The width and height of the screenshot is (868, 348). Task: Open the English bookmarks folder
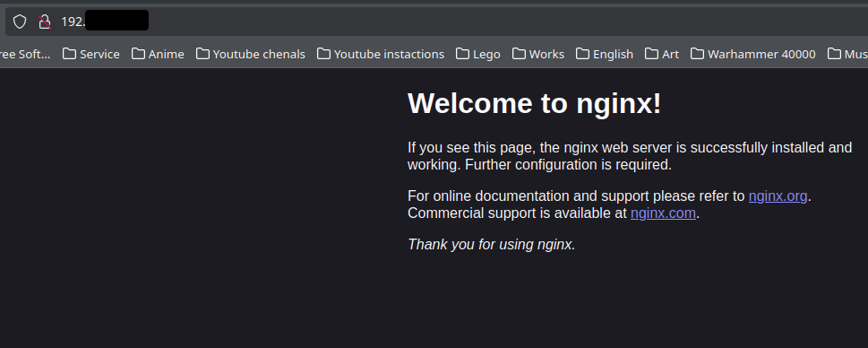tap(605, 54)
